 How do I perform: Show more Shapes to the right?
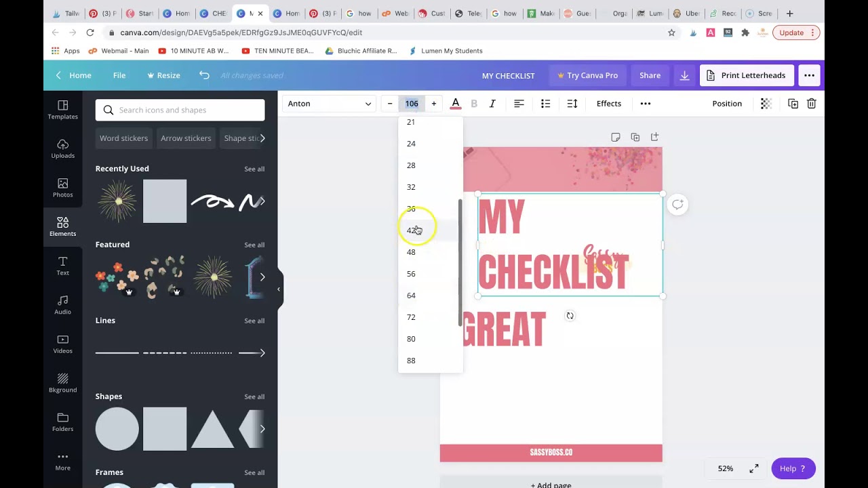[262, 428]
